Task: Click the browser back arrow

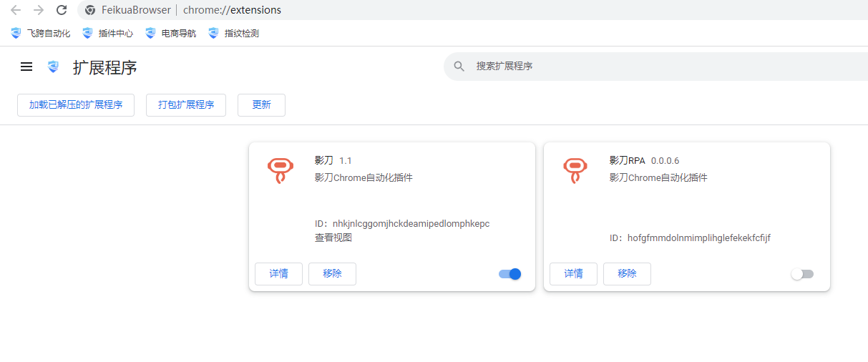Action: pyautogui.click(x=16, y=10)
